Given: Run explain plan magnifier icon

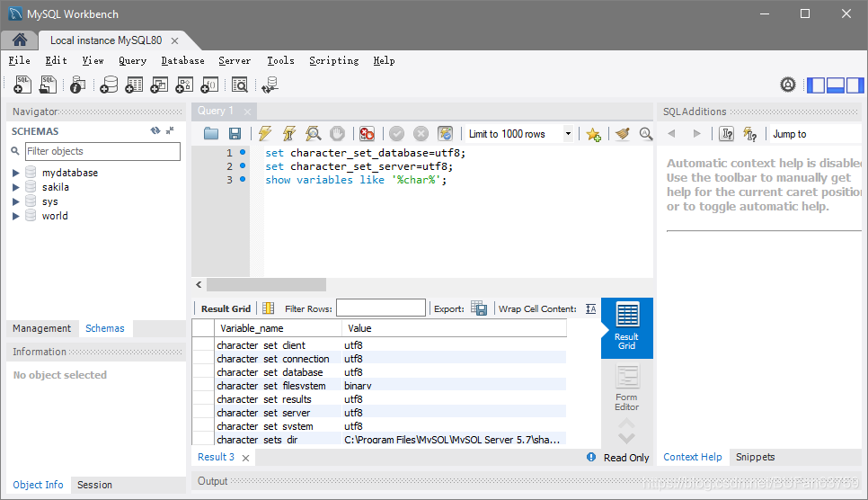Looking at the screenshot, I should point(314,134).
